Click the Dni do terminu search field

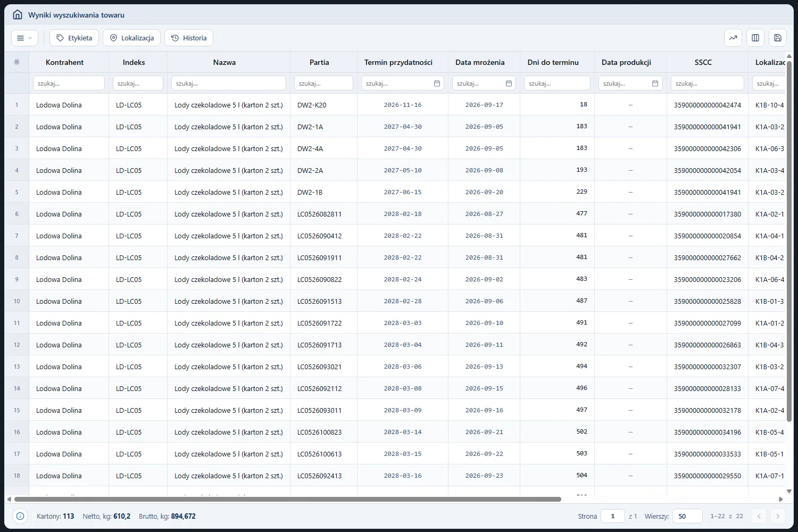tap(557, 84)
